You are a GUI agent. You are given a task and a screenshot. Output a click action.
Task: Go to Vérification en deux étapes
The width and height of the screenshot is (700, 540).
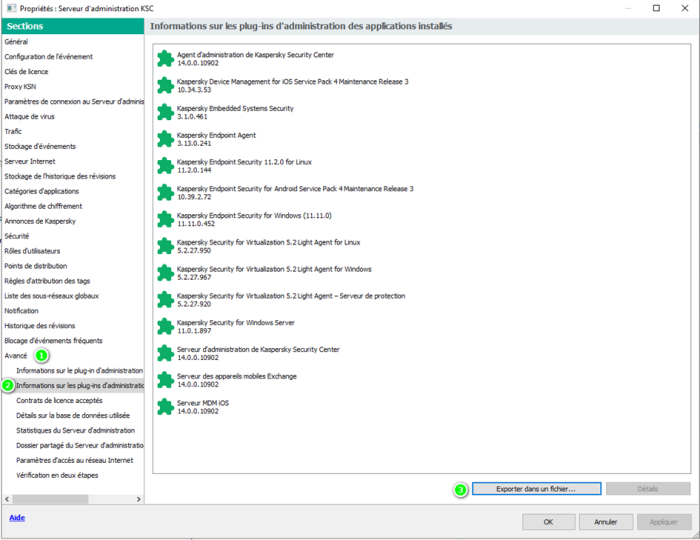(x=57, y=475)
